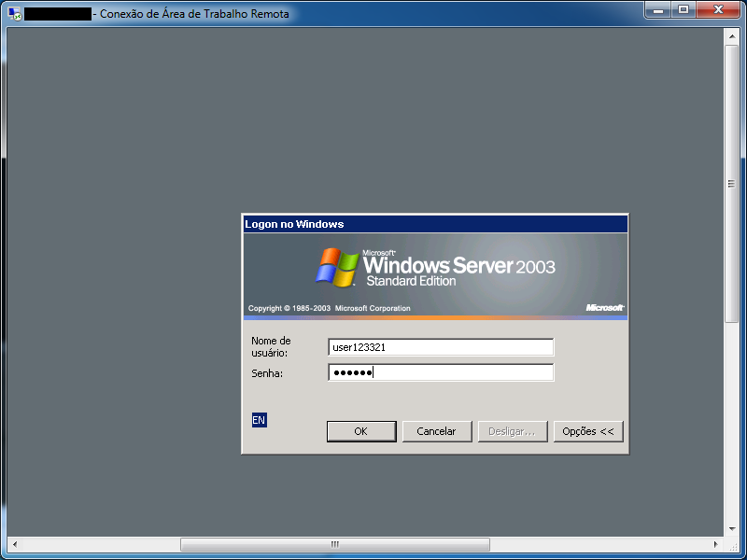Click the horizontal scrollbar left arrow

tap(15, 544)
